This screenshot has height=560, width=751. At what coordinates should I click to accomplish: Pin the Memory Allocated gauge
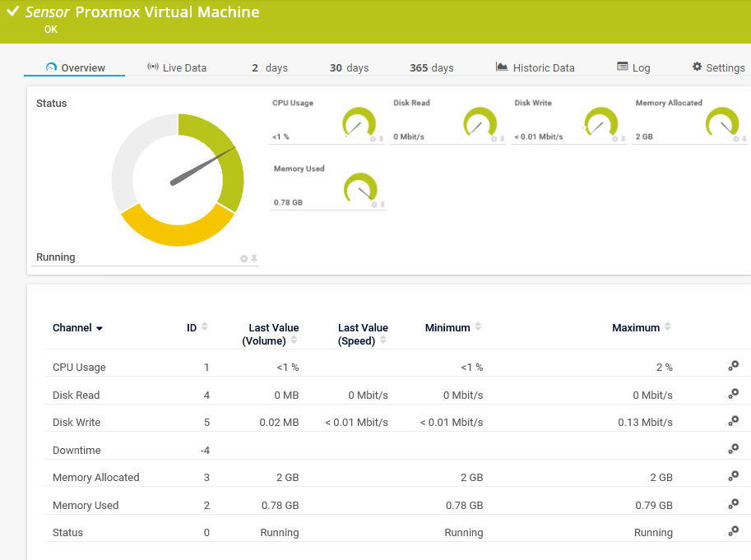744,139
